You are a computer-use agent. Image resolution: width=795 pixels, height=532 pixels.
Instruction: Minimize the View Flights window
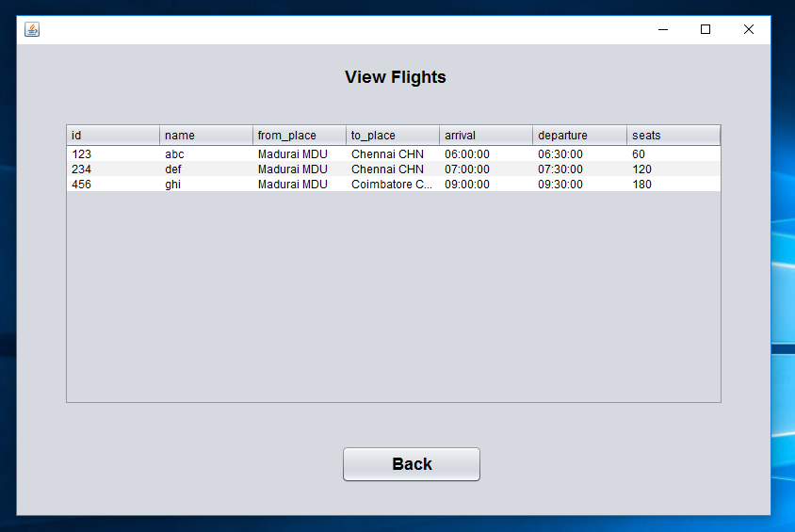pyautogui.click(x=663, y=29)
